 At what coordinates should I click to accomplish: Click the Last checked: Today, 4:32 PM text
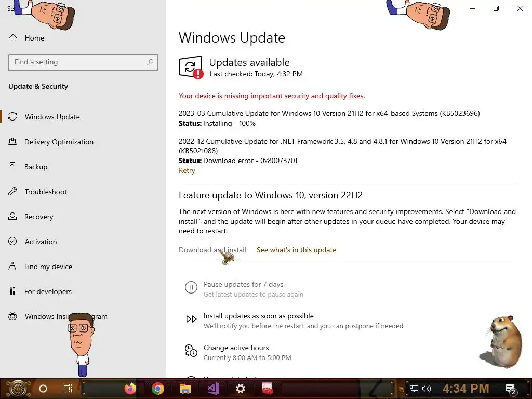coord(256,74)
